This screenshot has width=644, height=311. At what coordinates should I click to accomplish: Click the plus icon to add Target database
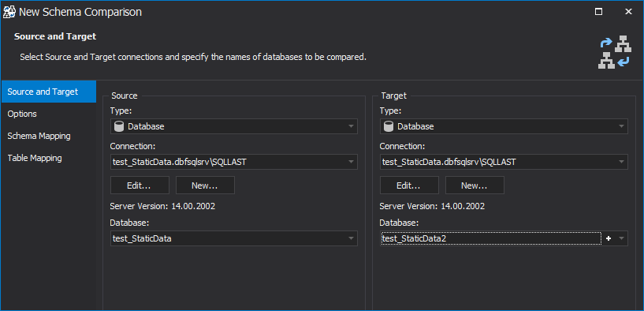tap(609, 238)
